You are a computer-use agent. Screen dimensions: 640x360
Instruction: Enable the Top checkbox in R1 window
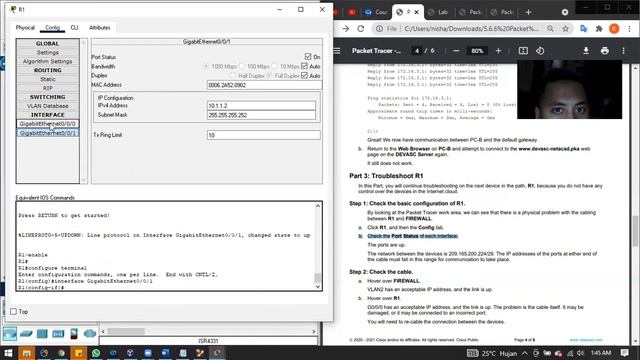point(13,311)
